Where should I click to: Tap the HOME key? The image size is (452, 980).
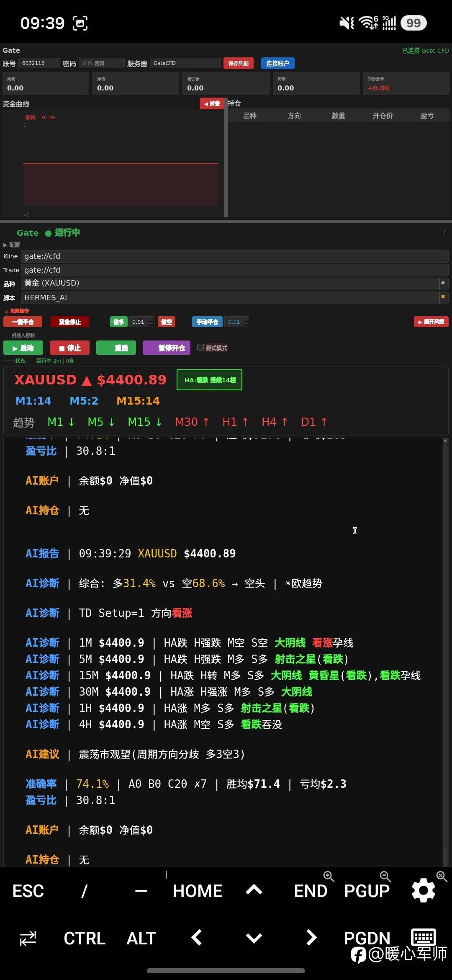(198, 891)
